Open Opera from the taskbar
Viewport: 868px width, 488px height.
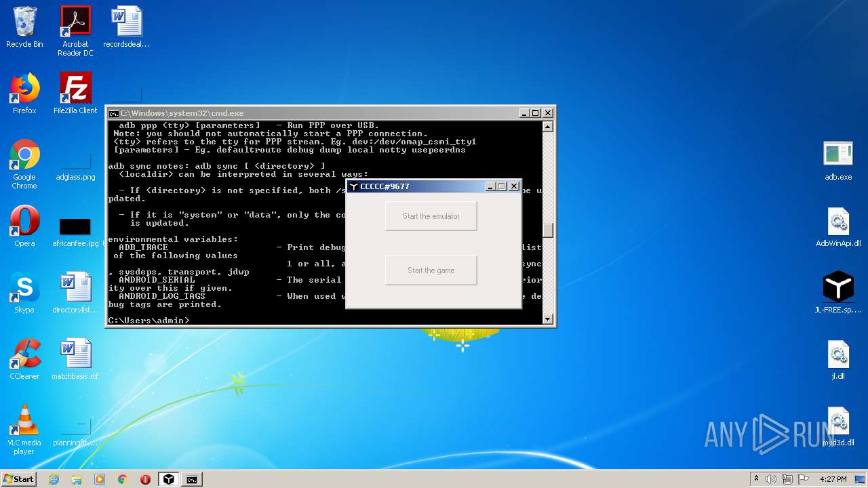click(x=145, y=479)
